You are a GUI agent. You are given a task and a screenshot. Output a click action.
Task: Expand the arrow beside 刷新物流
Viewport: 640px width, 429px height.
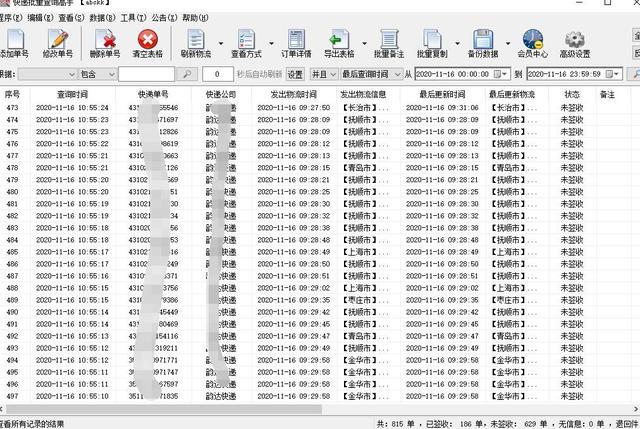(221, 43)
